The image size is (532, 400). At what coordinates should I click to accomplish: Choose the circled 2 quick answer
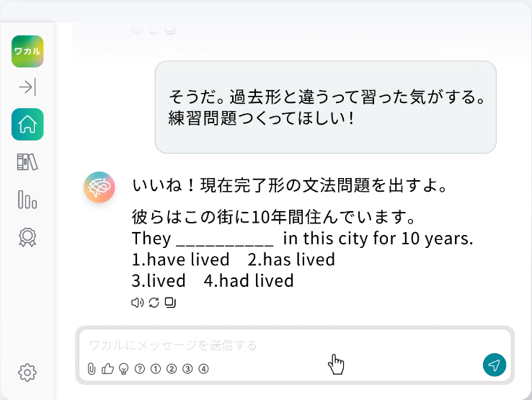pos(172,369)
